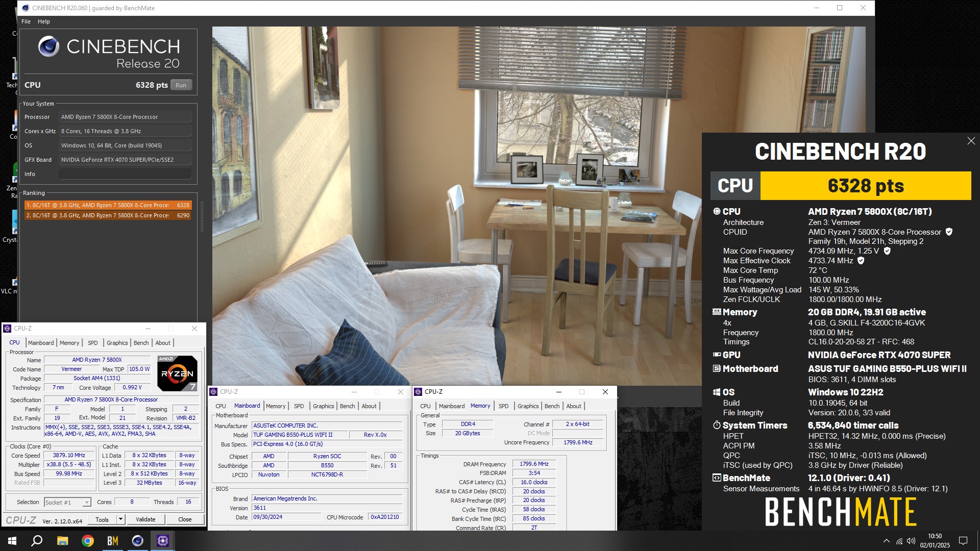Click the CPU-Z icon in left window titlebar

8,329
